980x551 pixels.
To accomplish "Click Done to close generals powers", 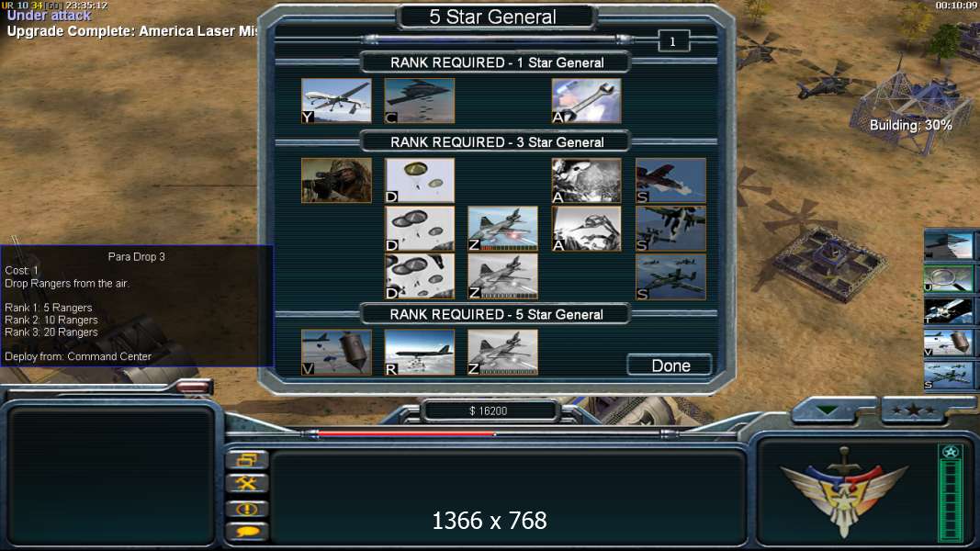I will pos(670,365).
